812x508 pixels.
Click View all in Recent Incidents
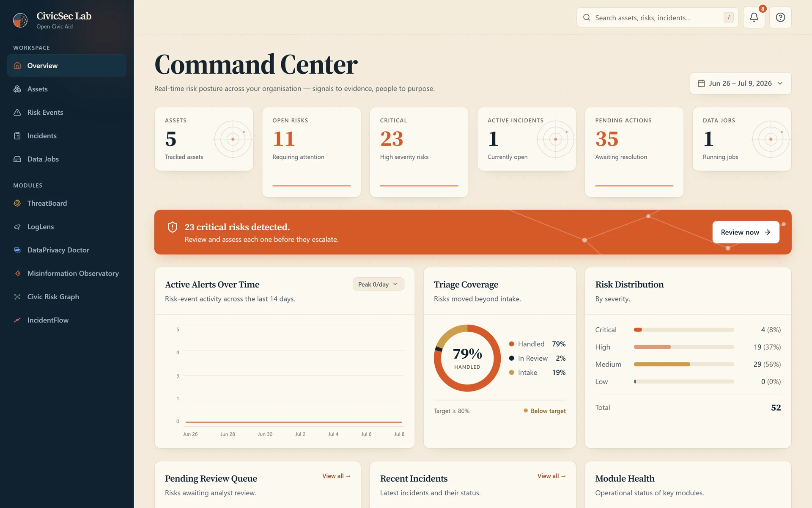pos(551,476)
